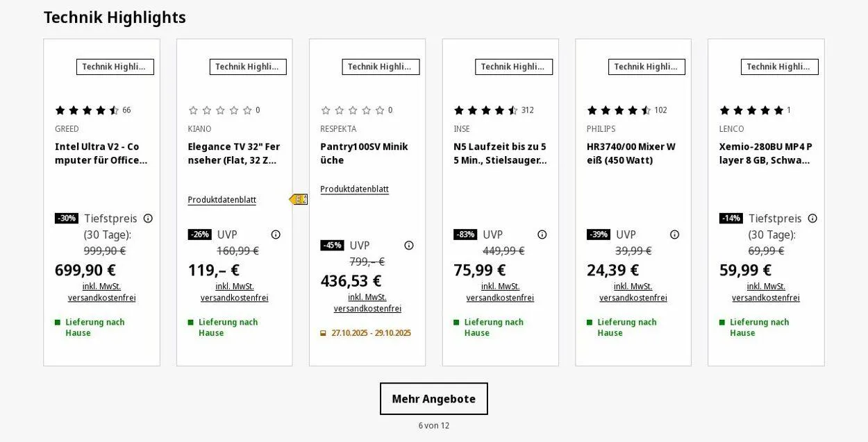Screen dimensions: 868x442
Task: Click info icon beside Intel Ultra V2 Tiefstpreis
Action: click(x=148, y=219)
